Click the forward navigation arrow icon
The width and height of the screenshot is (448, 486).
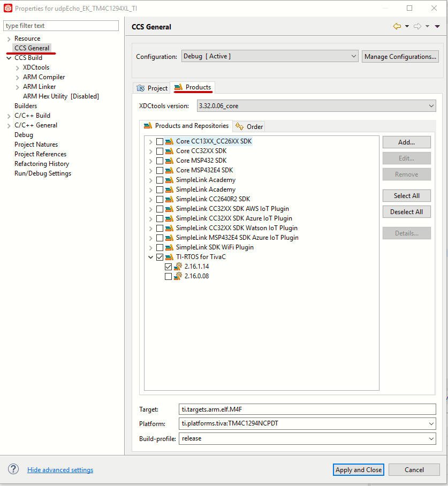[417, 26]
